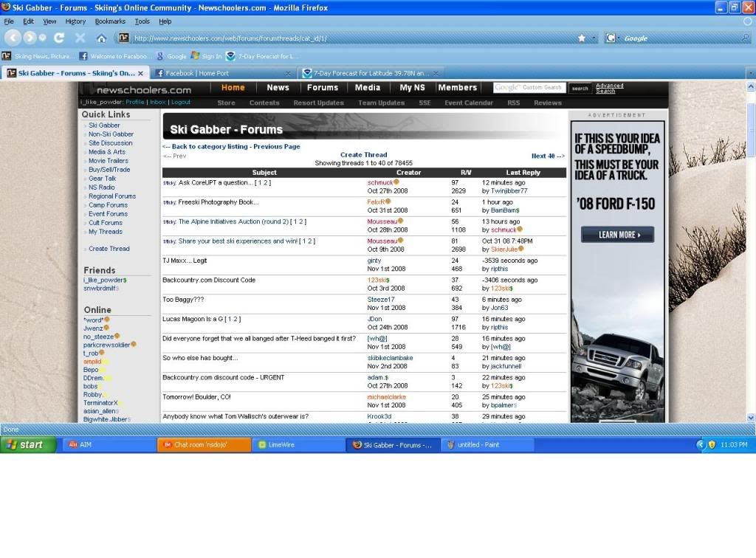Click the Next 40 link
Image resolution: width=756 pixels, height=558 pixels.
[547, 156]
